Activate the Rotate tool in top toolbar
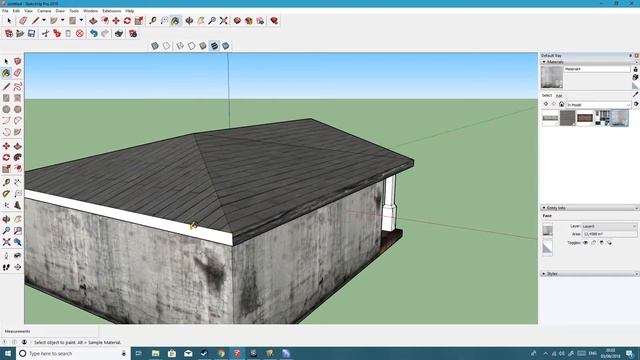 (127, 20)
